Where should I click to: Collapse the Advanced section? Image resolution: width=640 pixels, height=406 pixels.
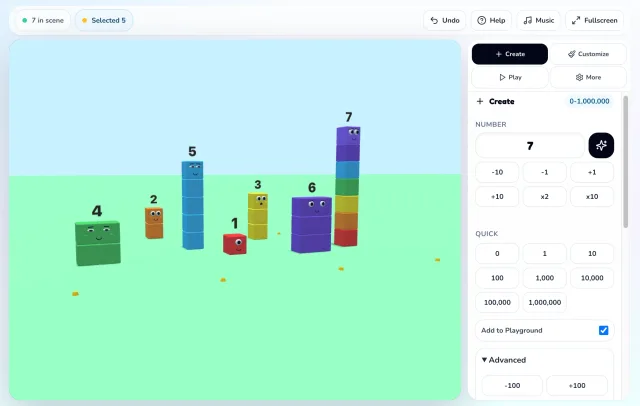504,360
